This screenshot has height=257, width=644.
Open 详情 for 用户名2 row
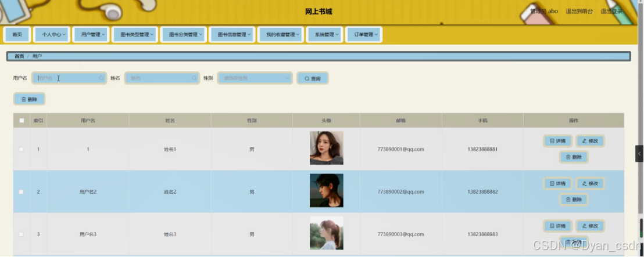click(x=558, y=184)
